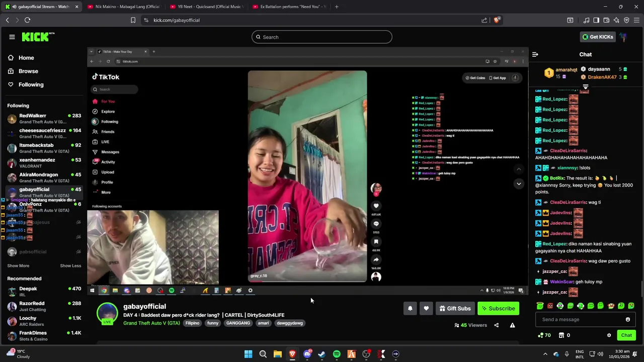Expand hidden system tray icons
Screen dimensions: 644x362
545,354
